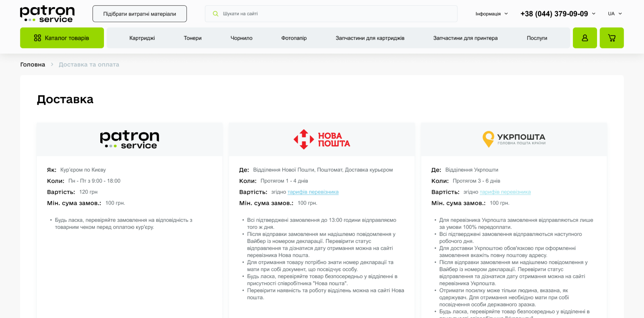This screenshot has width=644, height=318.
Task: Click the search magnifier icon
Action: (x=216, y=14)
